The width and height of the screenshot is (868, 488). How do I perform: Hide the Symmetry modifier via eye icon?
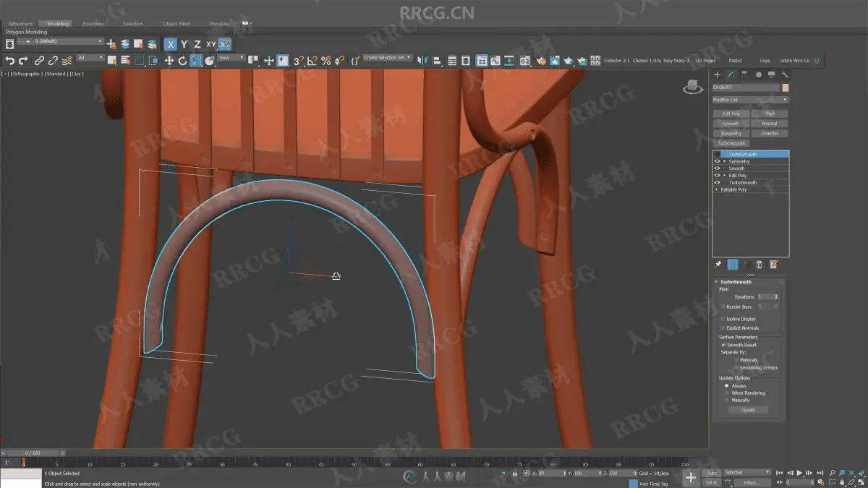(718, 161)
